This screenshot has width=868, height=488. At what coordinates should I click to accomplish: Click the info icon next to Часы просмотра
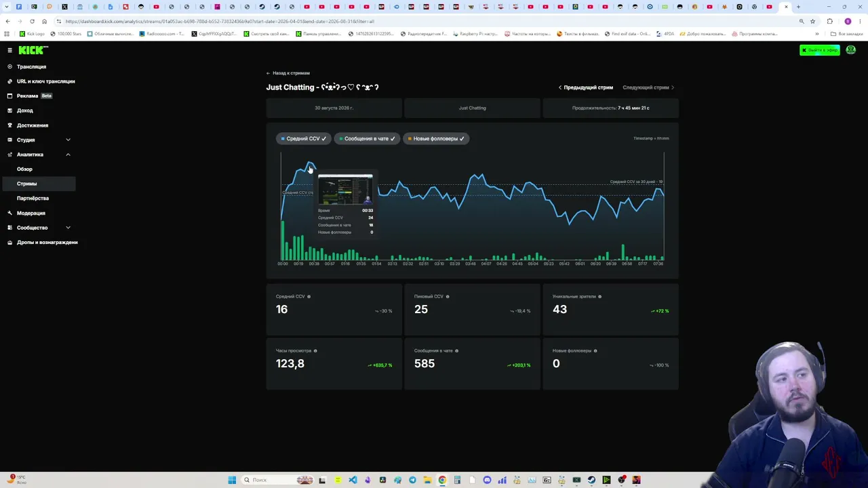point(315,351)
